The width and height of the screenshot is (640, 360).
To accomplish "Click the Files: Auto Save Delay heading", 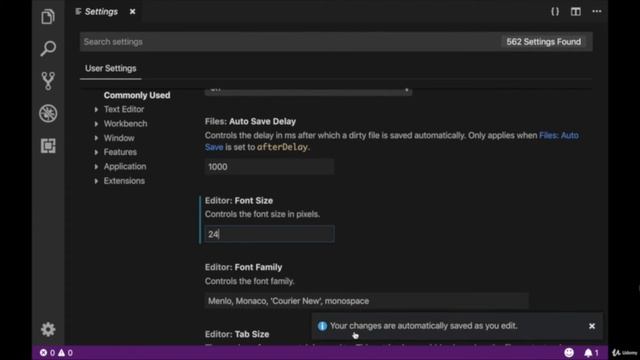I will (250, 121).
